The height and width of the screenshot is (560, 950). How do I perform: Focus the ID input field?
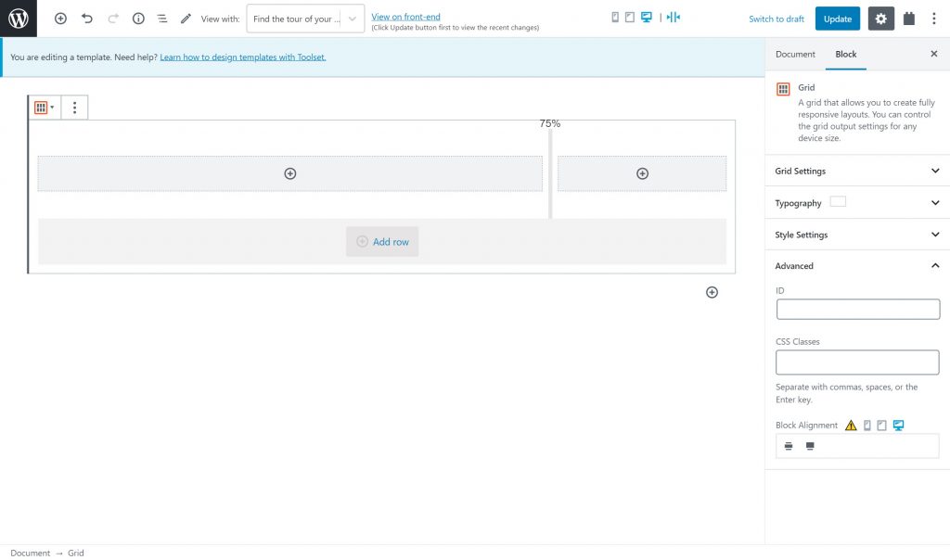858,310
